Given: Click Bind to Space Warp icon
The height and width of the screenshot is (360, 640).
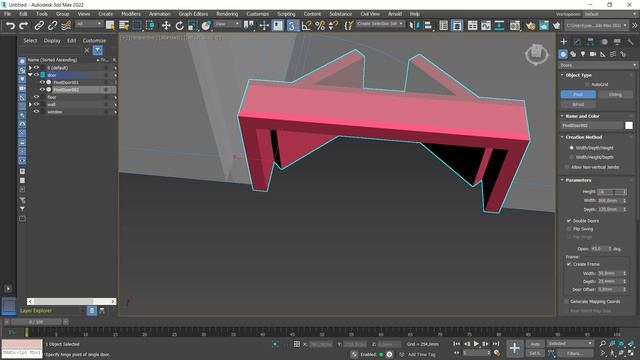Looking at the screenshot, I should pos(66,26).
